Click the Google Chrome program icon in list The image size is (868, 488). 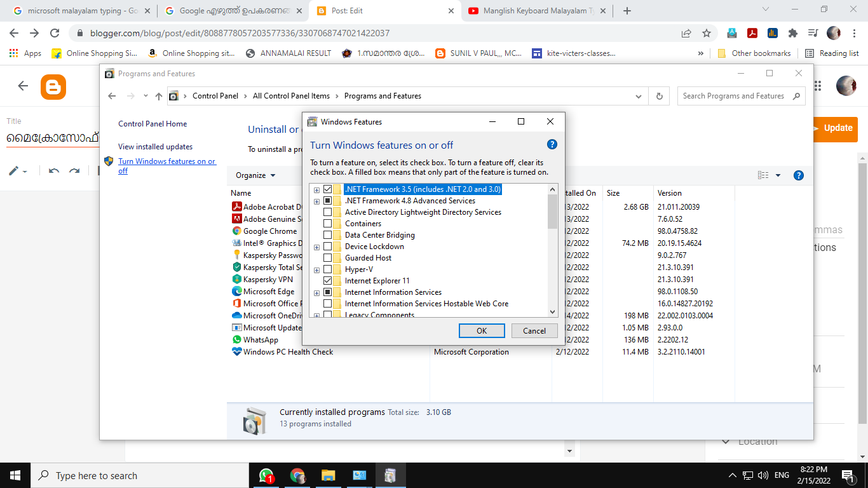pos(236,231)
